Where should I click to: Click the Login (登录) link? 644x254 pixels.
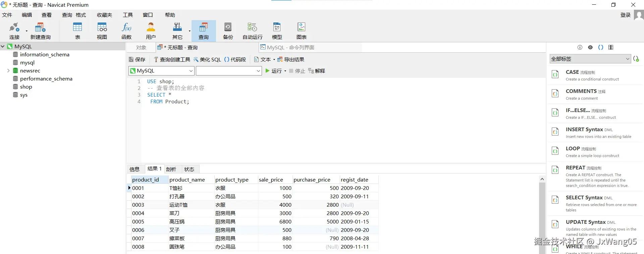tap(626, 15)
